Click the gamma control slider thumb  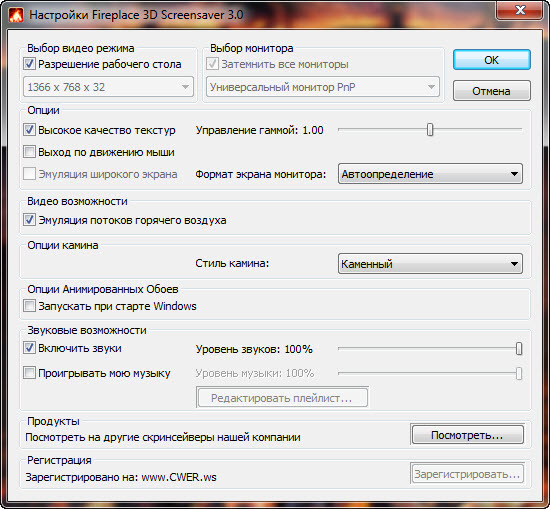430,129
